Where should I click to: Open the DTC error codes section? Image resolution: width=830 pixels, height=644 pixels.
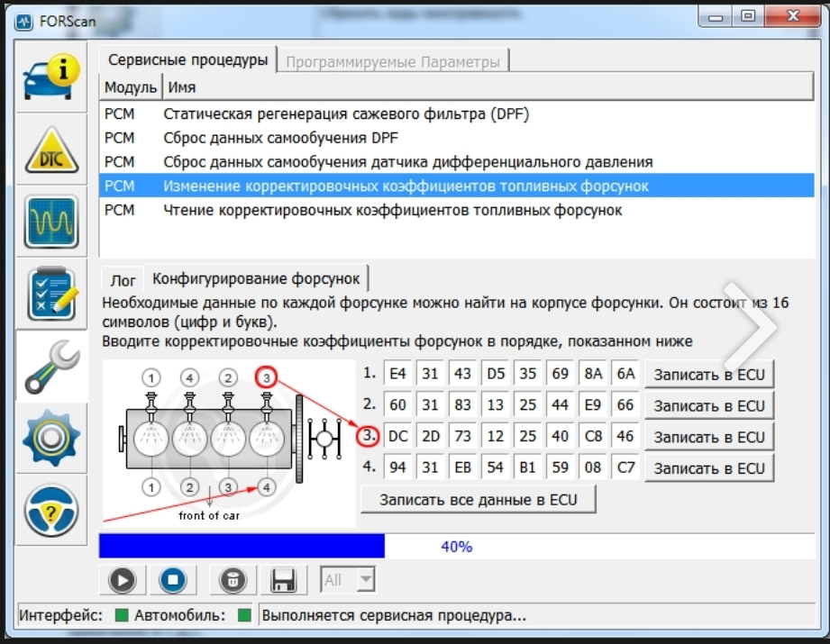coord(51,150)
